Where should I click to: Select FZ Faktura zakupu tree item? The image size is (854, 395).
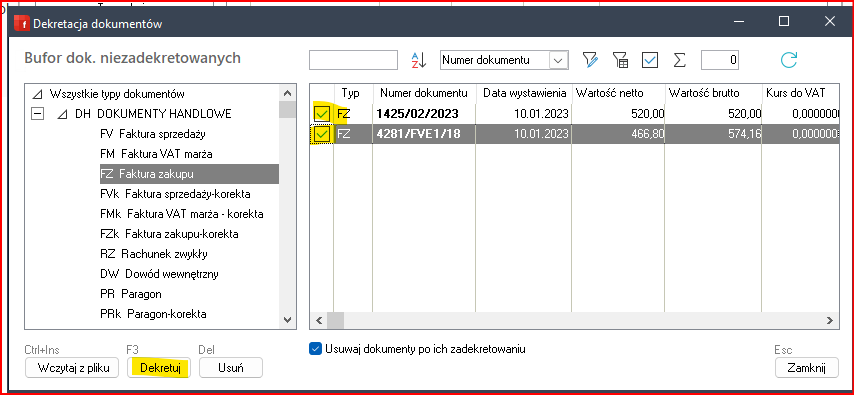tap(189, 174)
